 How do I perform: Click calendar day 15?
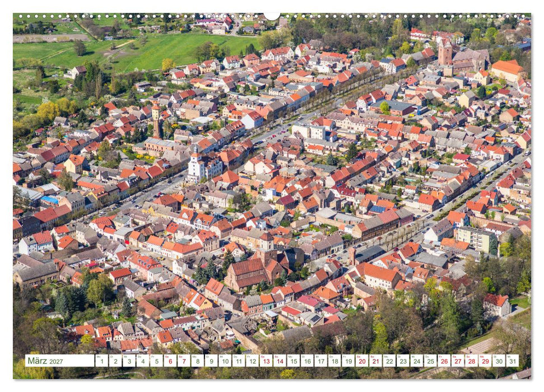(x=294, y=361)
